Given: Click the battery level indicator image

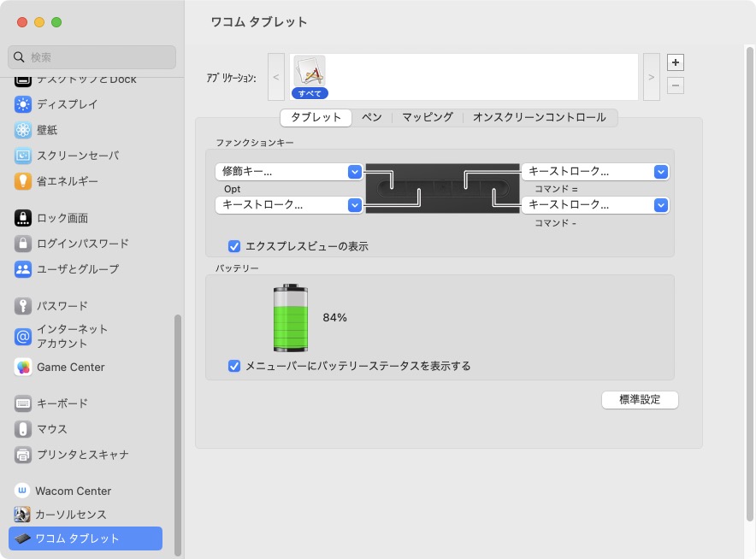Looking at the screenshot, I should point(290,318).
